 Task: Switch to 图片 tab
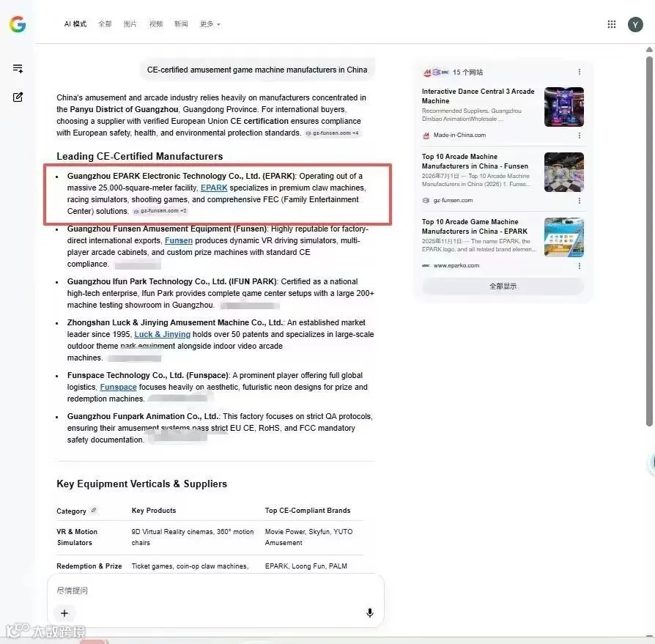(130, 23)
